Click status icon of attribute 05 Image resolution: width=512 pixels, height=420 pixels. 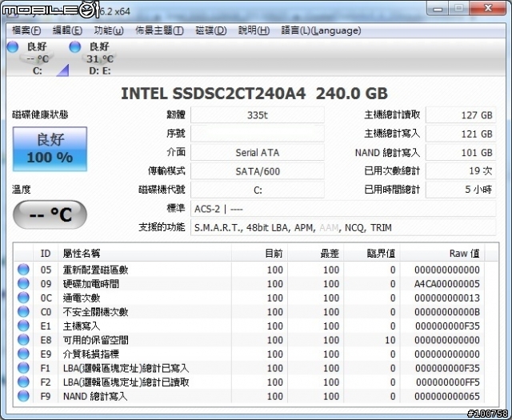(x=23, y=270)
